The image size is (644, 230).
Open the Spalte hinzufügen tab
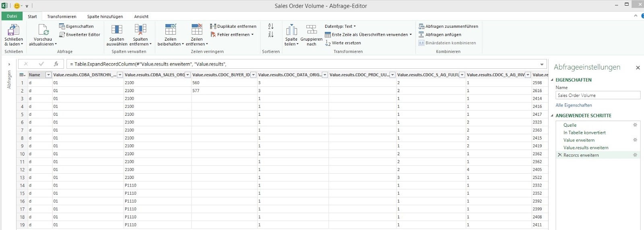point(105,16)
